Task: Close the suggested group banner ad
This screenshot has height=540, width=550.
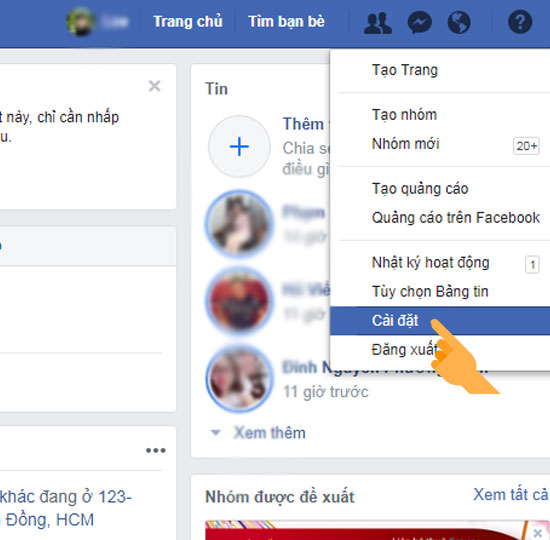Action: (538, 533)
